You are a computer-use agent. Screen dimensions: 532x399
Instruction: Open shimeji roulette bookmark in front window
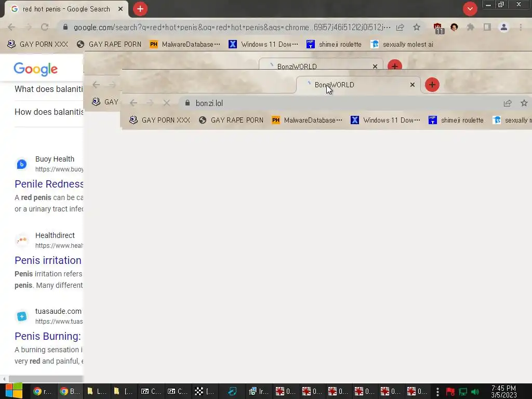pyautogui.click(x=456, y=120)
